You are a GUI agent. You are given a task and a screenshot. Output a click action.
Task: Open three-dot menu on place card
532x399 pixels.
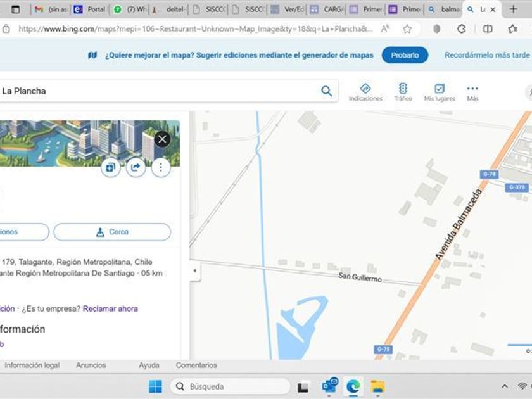pos(161,167)
